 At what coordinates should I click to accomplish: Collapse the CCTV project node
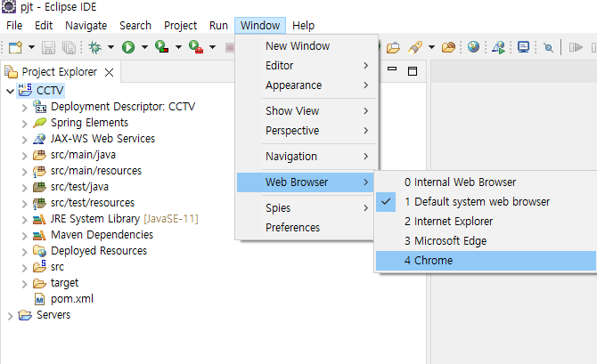pos(11,91)
